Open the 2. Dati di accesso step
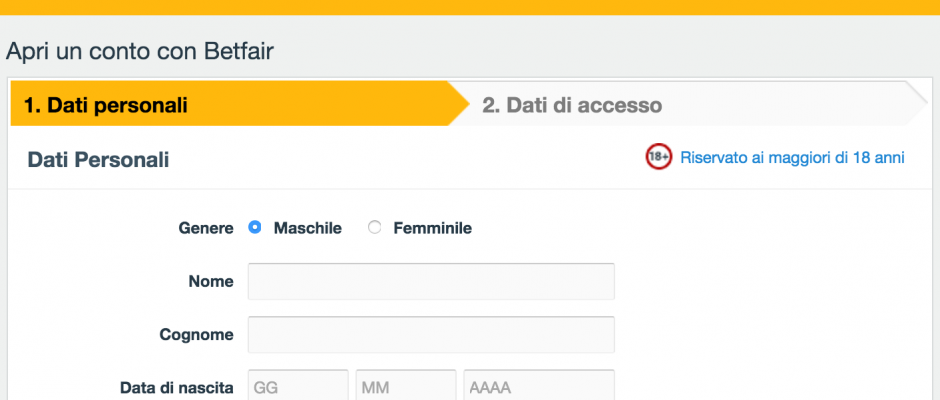Screen dimensions: 940x400 tap(689, 104)
